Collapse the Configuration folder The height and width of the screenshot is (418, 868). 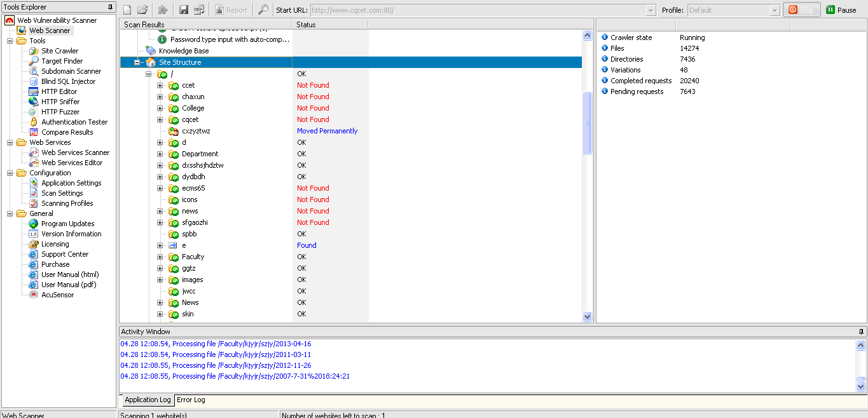[10, 173]
